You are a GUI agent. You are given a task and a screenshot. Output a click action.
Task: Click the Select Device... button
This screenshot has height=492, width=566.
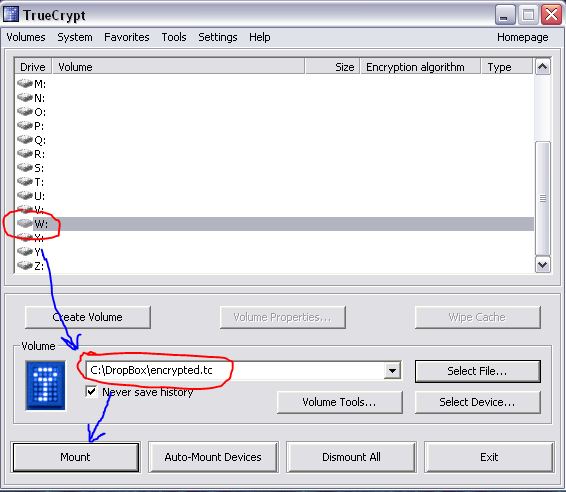tap(478, 402)
